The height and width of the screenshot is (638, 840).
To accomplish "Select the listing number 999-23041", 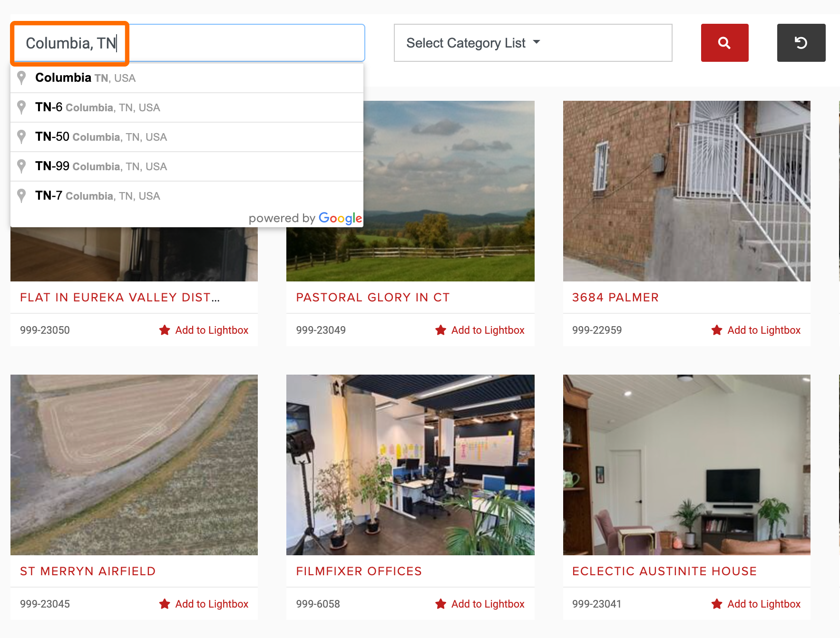I will click(597, 604).
